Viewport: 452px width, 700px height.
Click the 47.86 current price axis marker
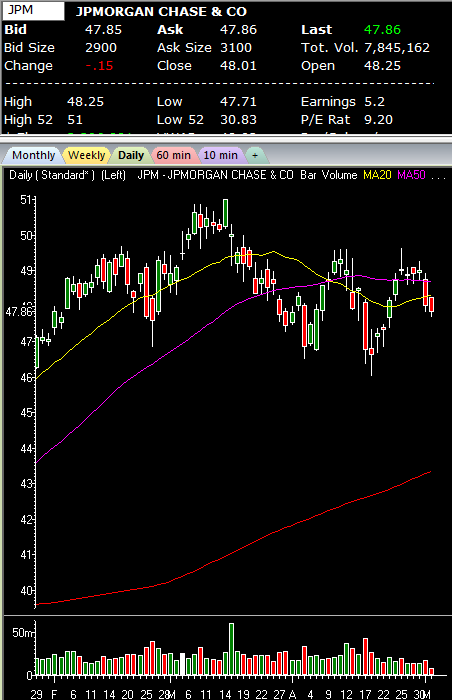(19, 311)
